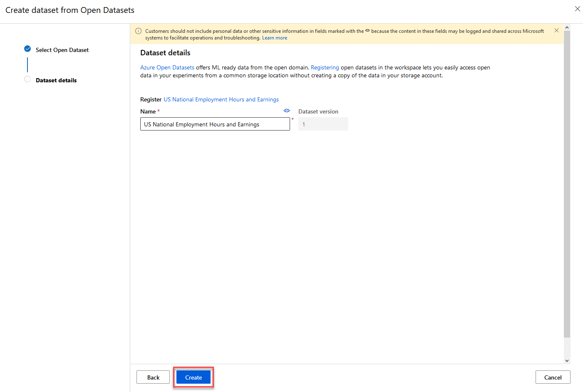Click the scrollbar up arrow

tap(567, 27)
